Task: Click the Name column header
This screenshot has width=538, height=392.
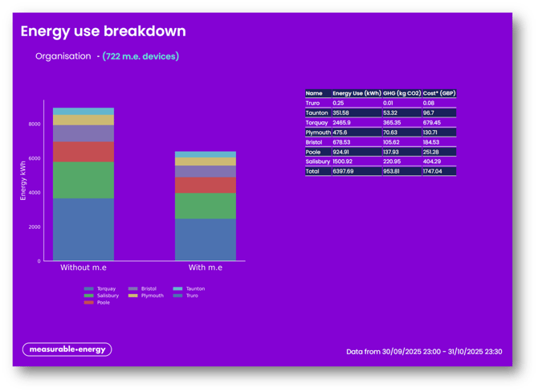Action: 314,93
